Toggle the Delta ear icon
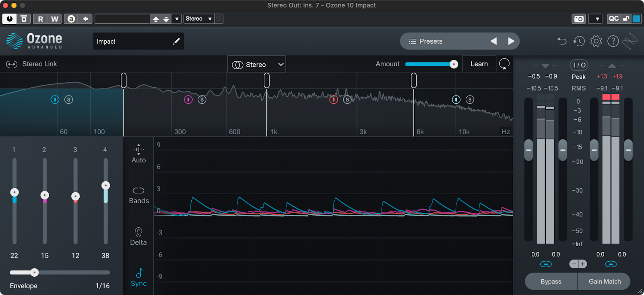This screenshot has height=295, width=644. [x=138, y=233]
